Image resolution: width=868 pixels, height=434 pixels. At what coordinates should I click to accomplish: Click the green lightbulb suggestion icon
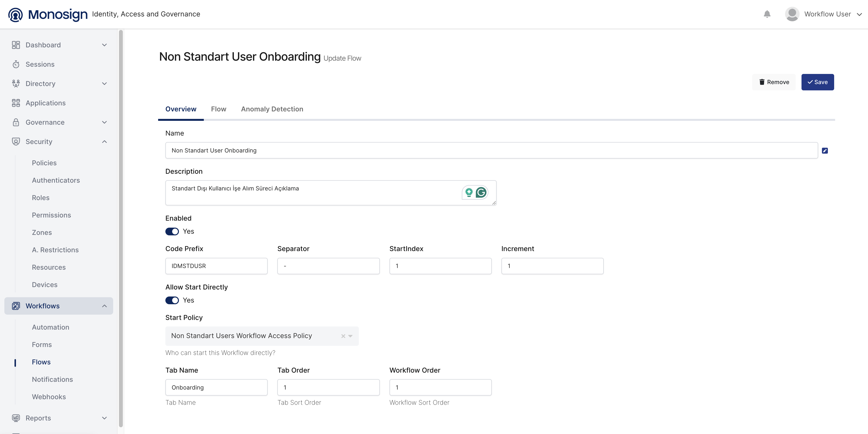469,192
